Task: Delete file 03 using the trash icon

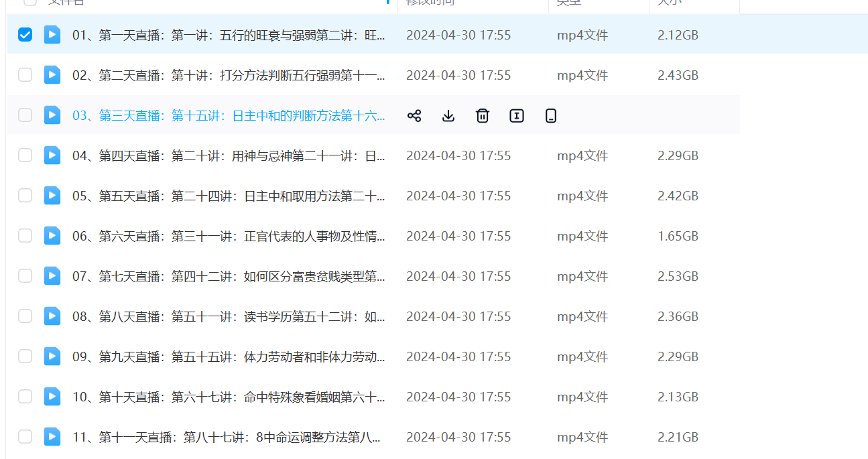Action: [483, 116]
